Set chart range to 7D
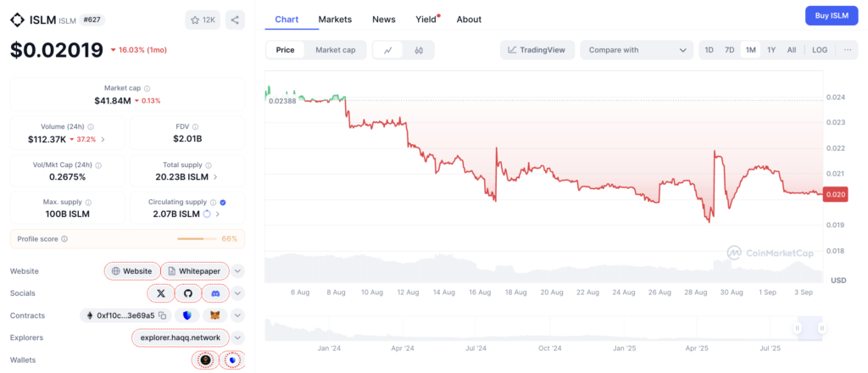868x373 pixels. tap(730, 50)
